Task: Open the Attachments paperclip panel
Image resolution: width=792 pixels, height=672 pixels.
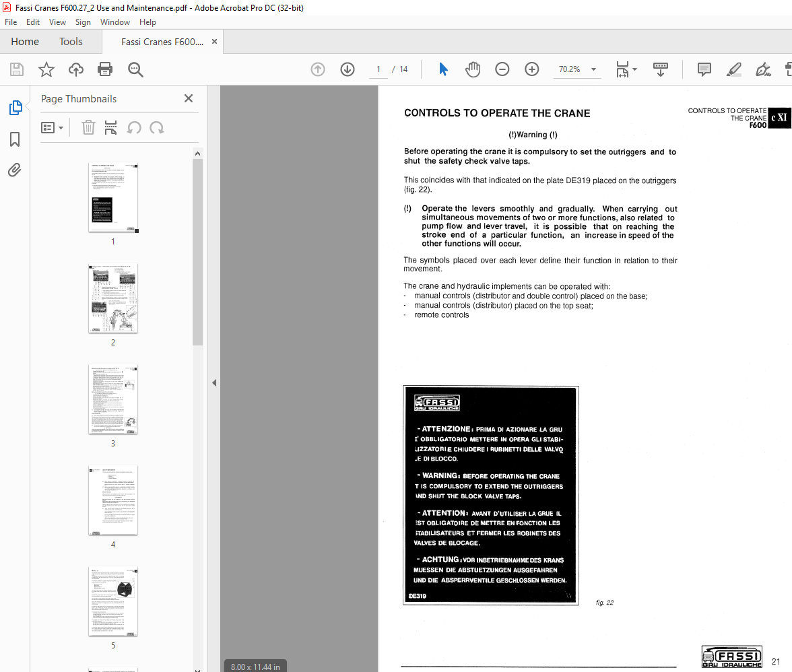Action: 15,170
